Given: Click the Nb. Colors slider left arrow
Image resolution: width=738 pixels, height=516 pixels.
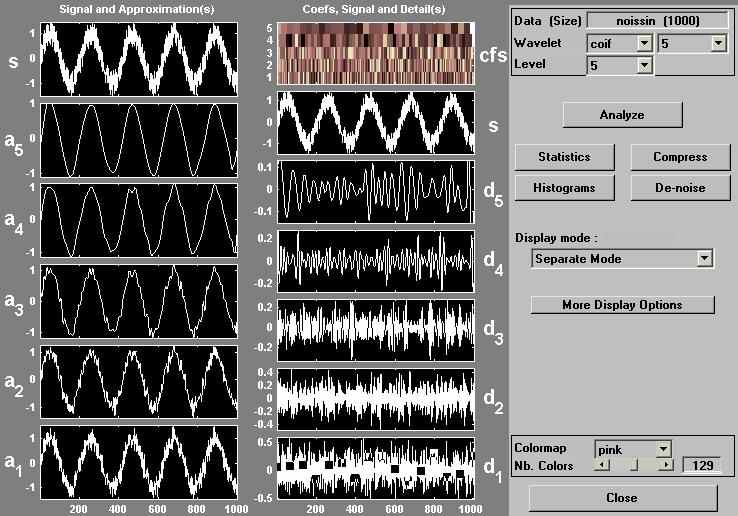Looking at the screenshot, I should click(x=601, y=465).
